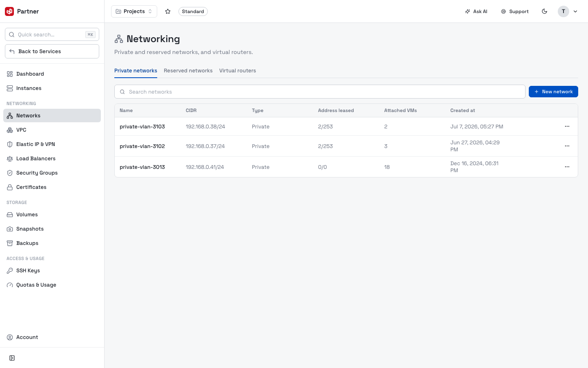Open actions menu for private-vlan-3103
The height and width of the screenshot is (368, 588).
(567, 126)
